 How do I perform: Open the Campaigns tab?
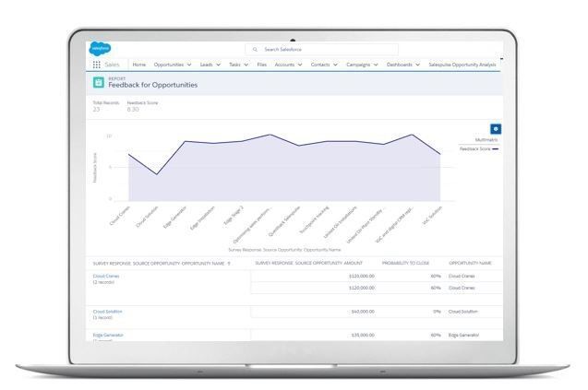[x=358, y=65]
